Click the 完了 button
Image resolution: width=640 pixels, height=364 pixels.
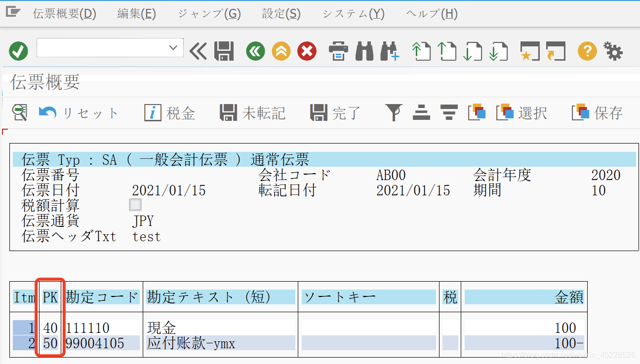(336, 113)
